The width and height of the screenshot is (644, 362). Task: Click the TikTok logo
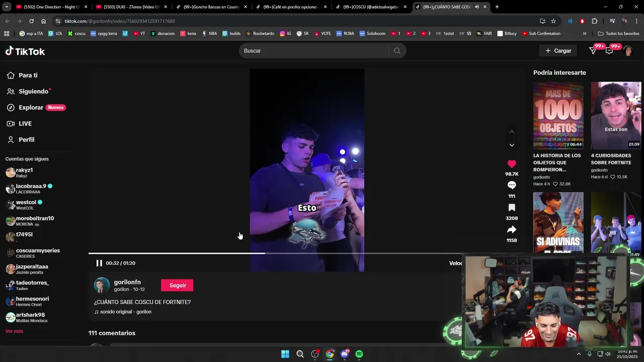click(25, 51)
